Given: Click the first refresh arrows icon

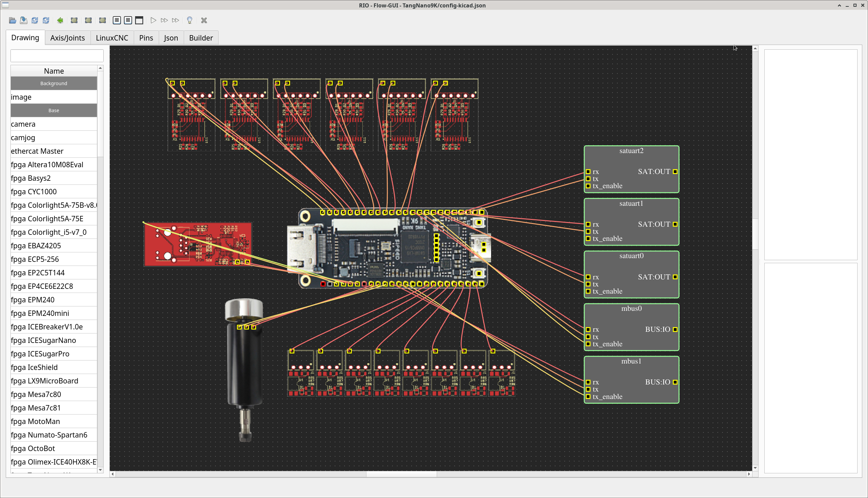Looking at the screenshot, I should point(35,21).
